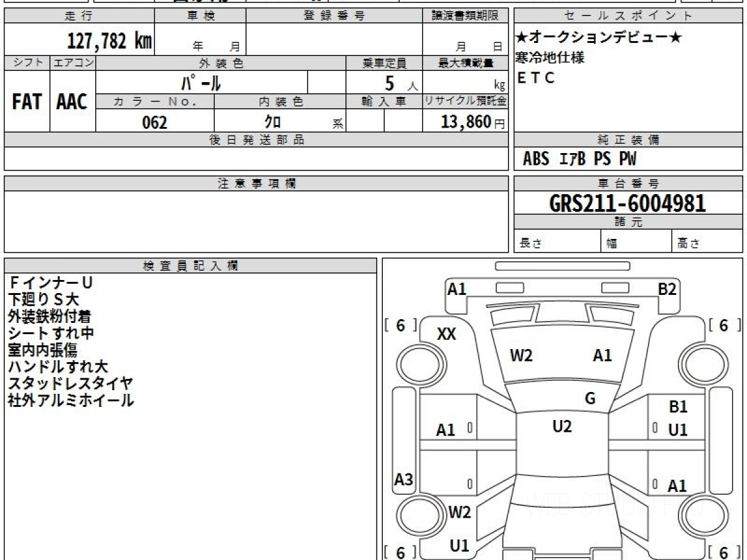
Task: Click the 車検 header cell
Action: pos(200,16)
